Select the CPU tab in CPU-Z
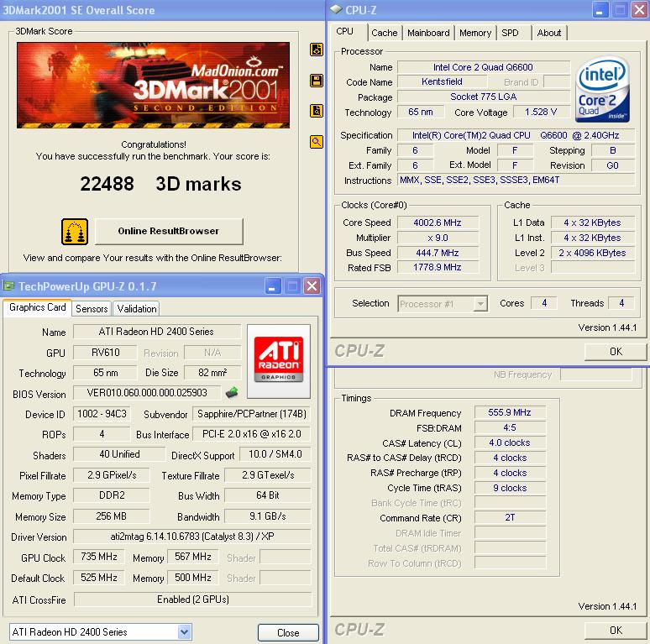 click(345, 32)
